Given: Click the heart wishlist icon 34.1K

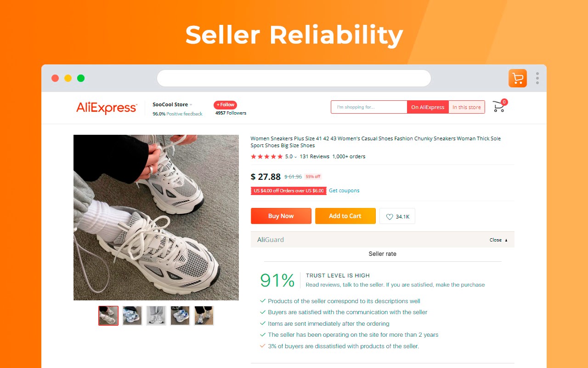Looking at the screenshot, I should click(x=397, y=216).
